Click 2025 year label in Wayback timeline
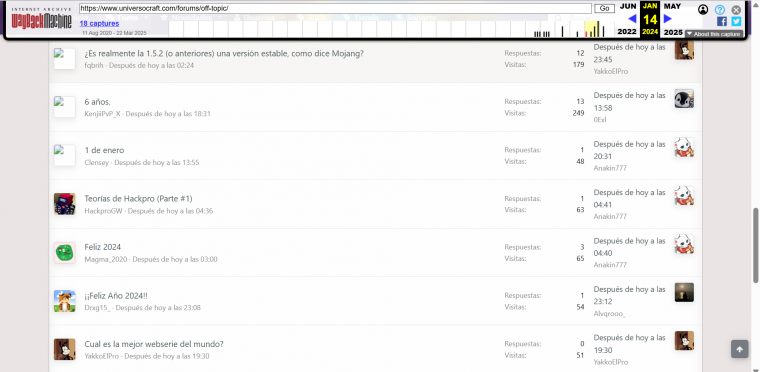 pyautogui.click(x=673, y=32)
